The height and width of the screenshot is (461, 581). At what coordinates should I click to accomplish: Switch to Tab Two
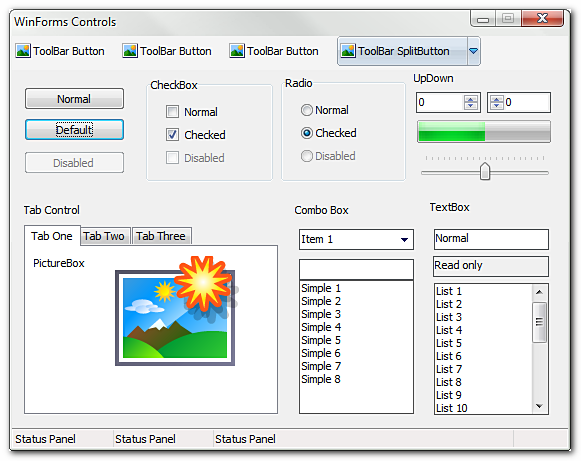click(104, 236)
